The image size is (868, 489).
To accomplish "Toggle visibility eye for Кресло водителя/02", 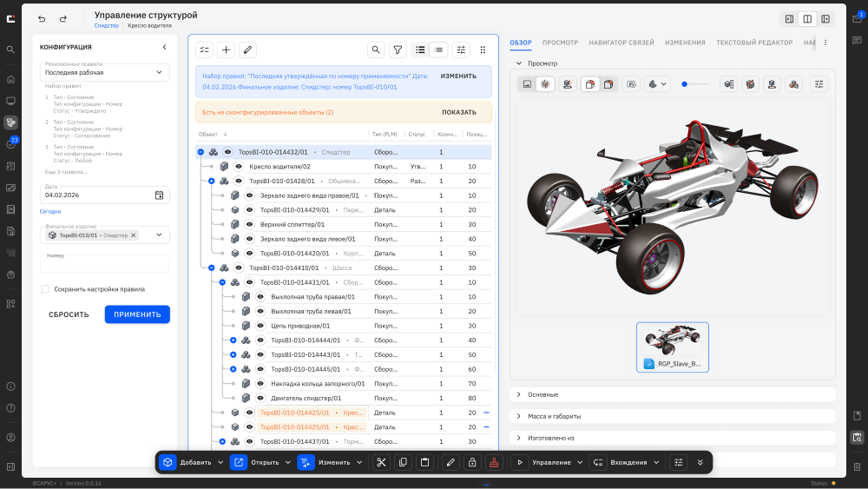I will tap(239, 166).
